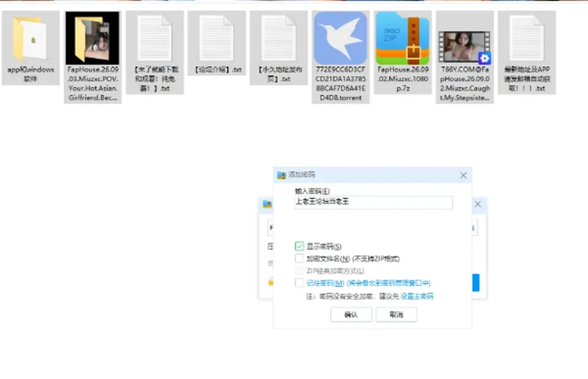Select the 最新地址及APP txt file icon

(527, 38)
